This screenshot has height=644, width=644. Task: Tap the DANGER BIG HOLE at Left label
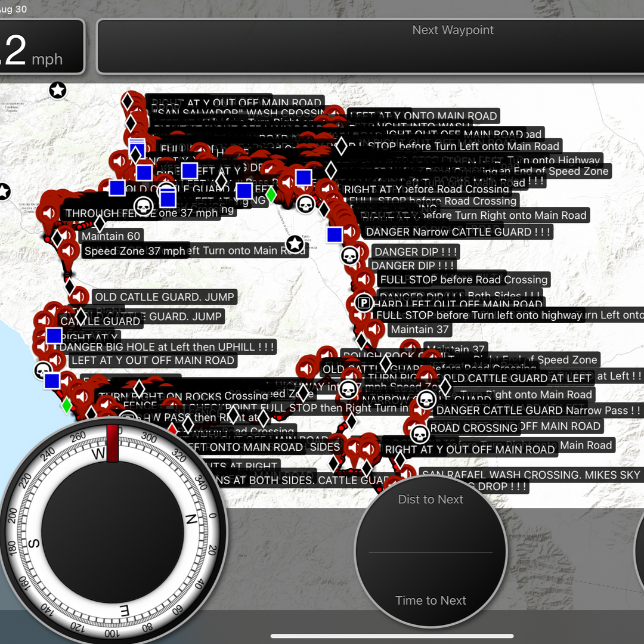tap(168, 346)
